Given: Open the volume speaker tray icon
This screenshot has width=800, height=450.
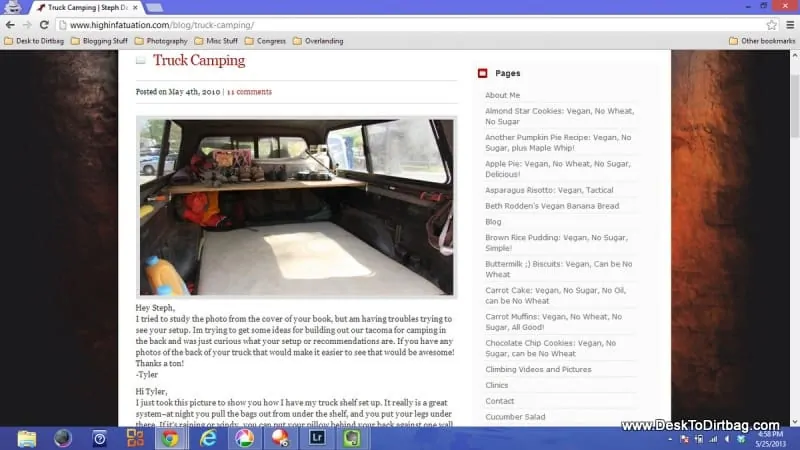Looking at the screenshot, I should 727,439.
